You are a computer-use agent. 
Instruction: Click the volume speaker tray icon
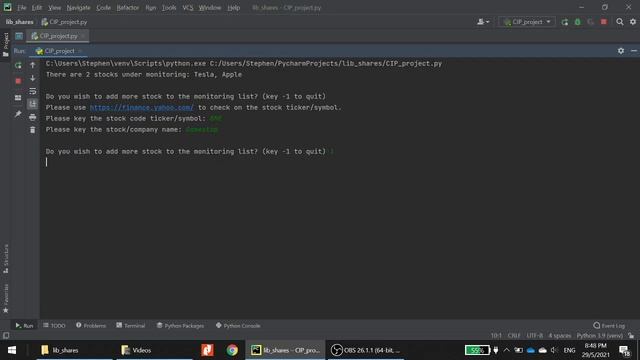554,350
